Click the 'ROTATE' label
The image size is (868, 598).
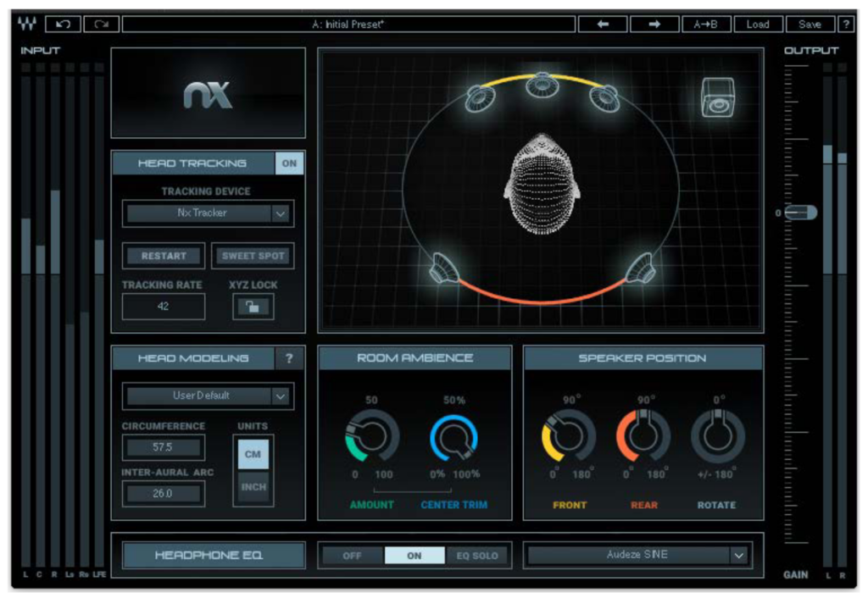click(717, 505)
